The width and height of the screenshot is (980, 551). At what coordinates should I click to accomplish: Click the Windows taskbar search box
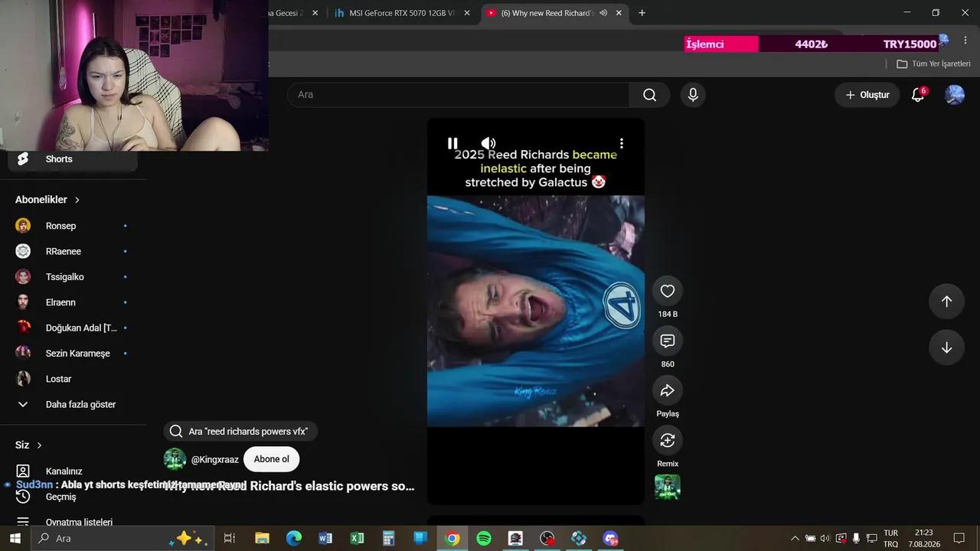pos(122,539)
